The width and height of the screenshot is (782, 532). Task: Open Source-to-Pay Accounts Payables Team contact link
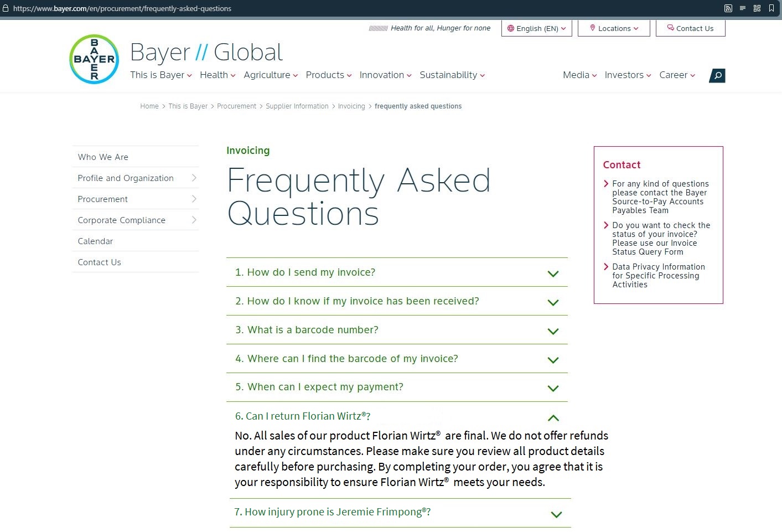click(x=660, y=197)
